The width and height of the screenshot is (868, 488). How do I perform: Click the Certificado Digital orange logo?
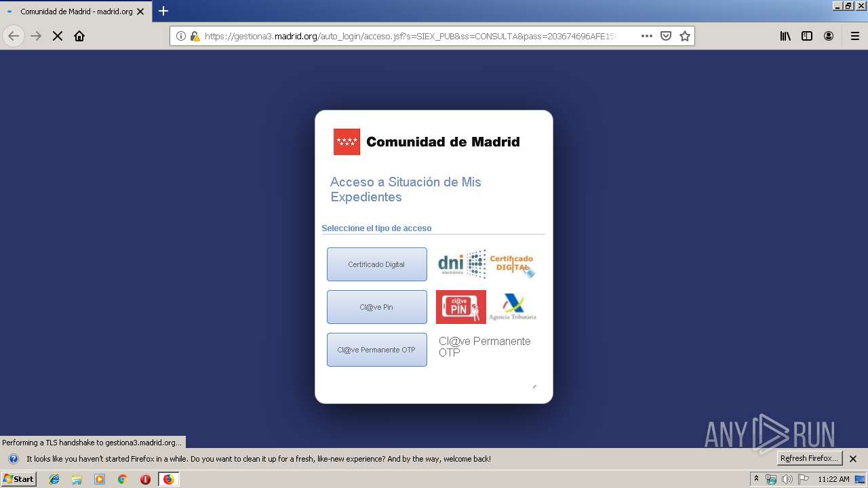(512, 264)
